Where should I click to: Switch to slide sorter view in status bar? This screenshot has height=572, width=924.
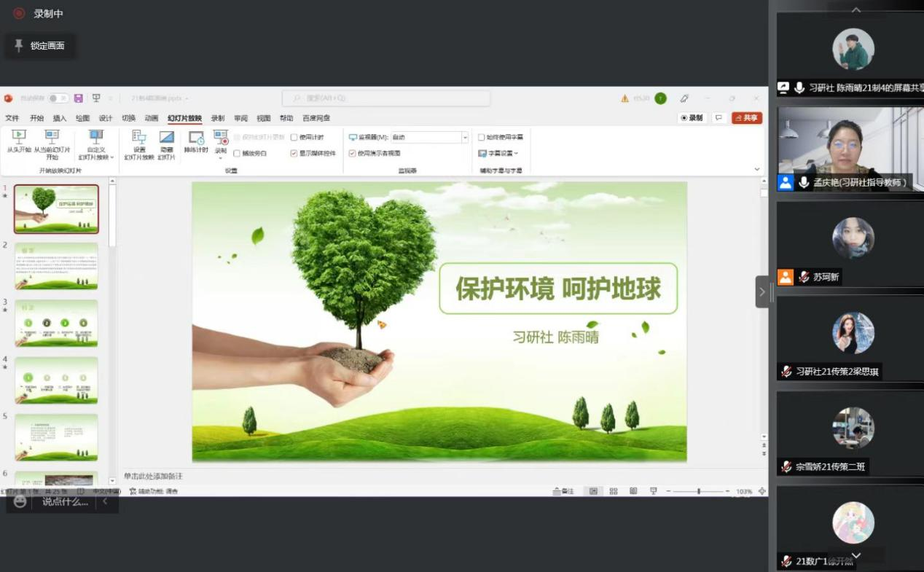pos(614,491)
